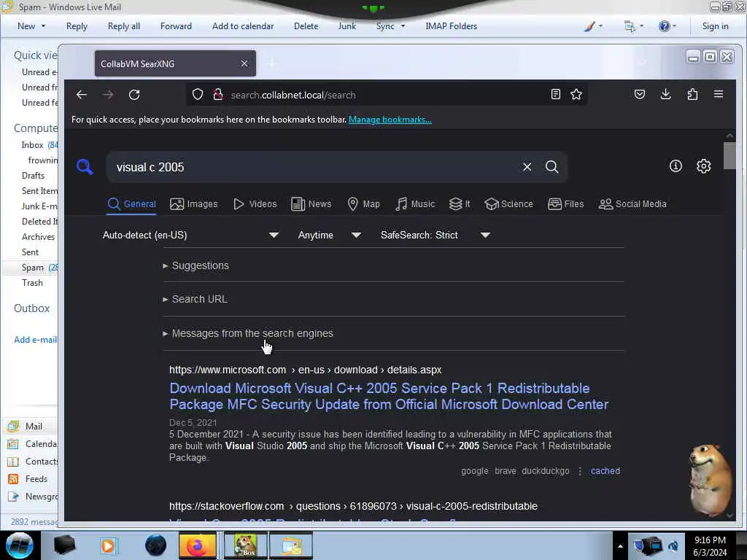Open the Auto-detect (en-US) language dropdown

point(190,236)
